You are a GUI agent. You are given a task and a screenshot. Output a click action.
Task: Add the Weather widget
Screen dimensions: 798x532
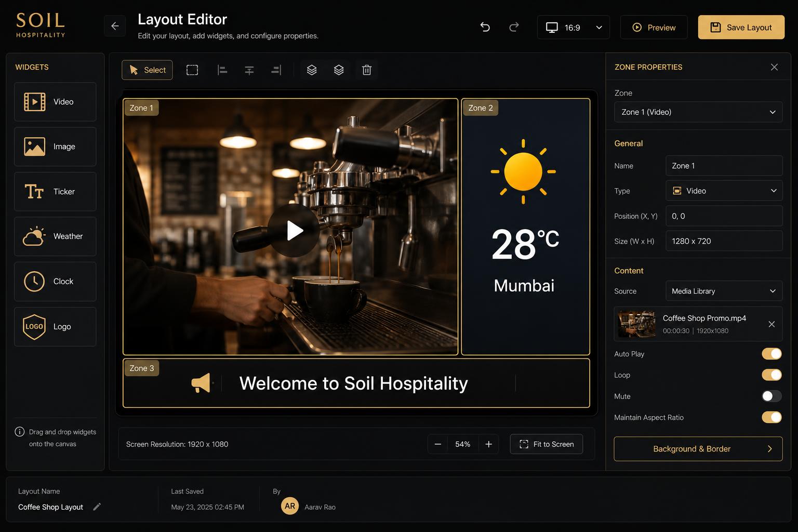tap(55, 236)
